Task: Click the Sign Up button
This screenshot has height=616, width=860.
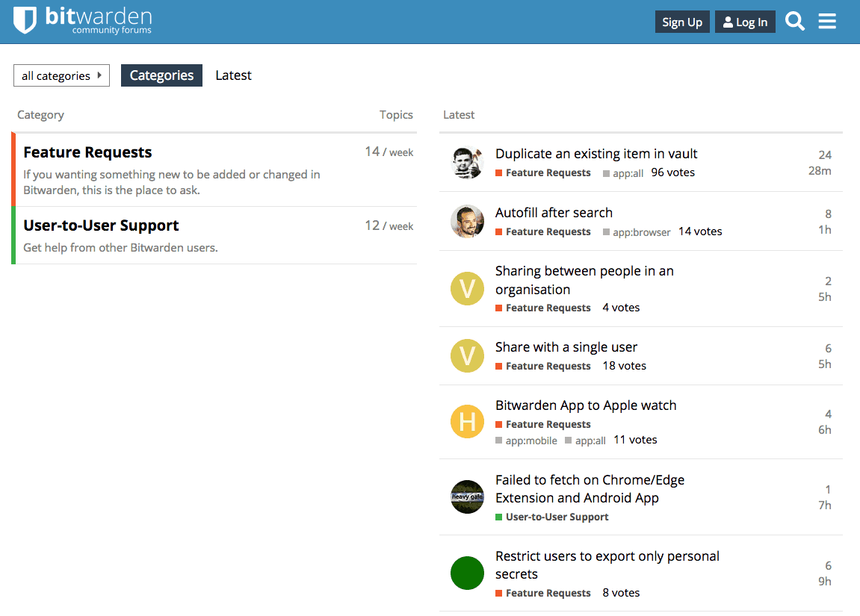Action: pos(681,22)
